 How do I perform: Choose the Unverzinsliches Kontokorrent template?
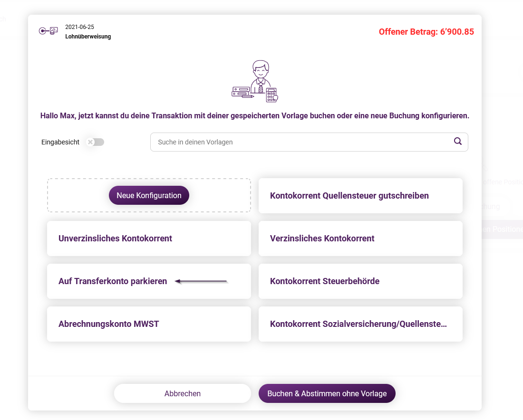point(149,239)
